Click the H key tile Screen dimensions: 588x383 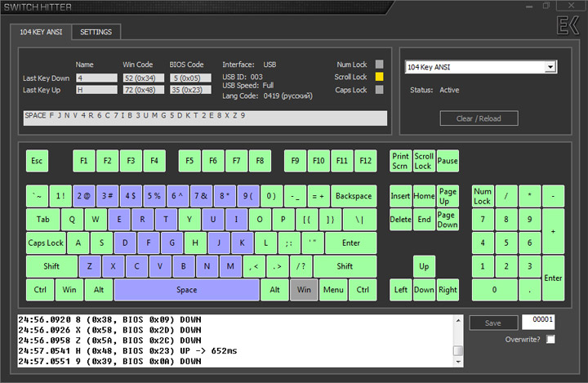pyautogui.click(x=195, y=243)
